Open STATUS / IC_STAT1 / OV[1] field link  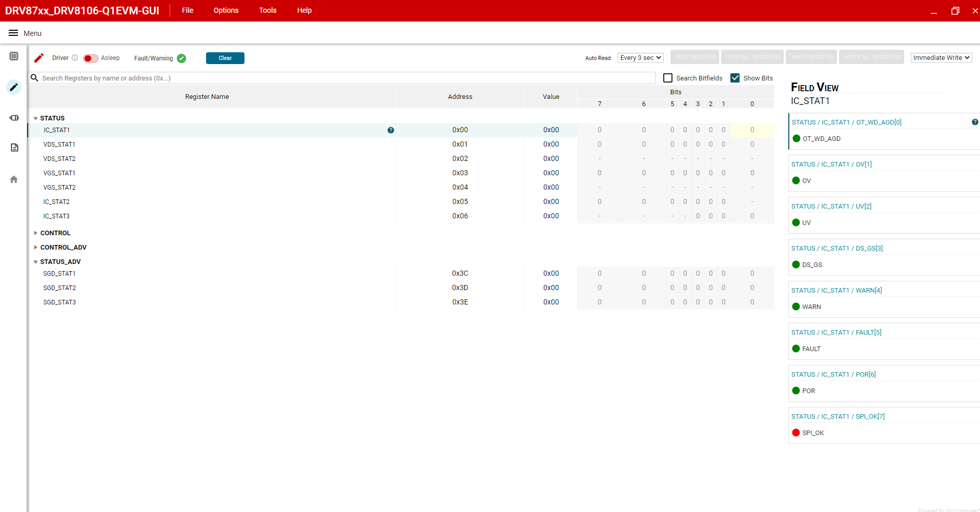point(831,165)
